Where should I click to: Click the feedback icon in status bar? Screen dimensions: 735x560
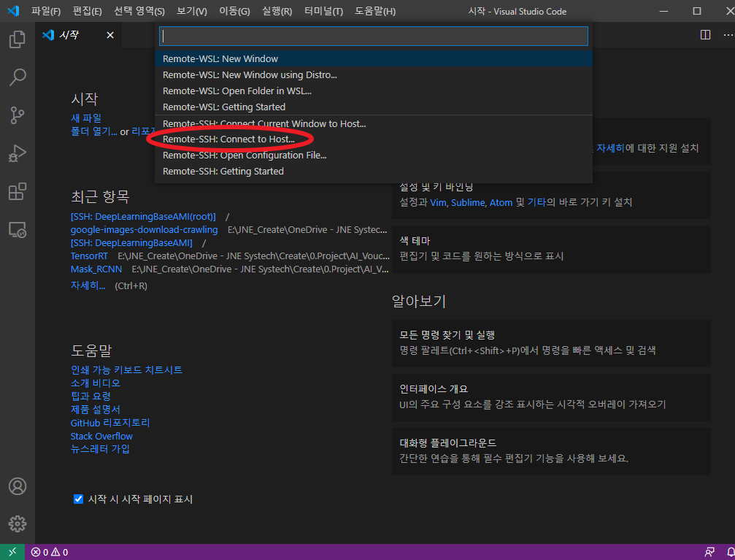click(709, 552)
